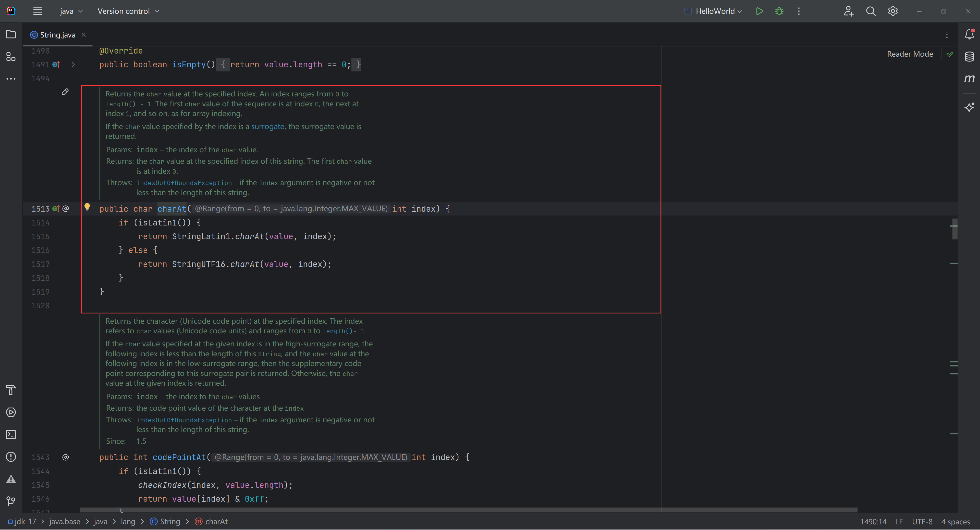Open Search Everywhere magnifier
This screenshot has height=530, width=980.
click(x=871, y=11)
